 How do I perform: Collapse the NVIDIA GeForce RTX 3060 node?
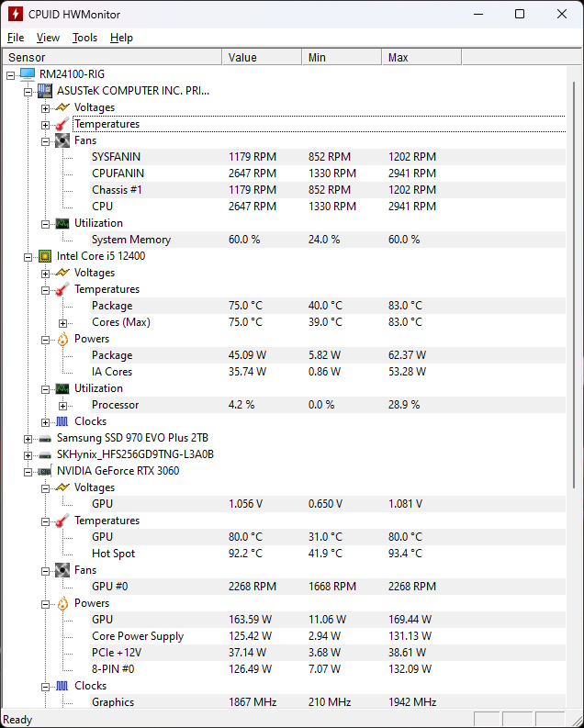click(28, 472)
